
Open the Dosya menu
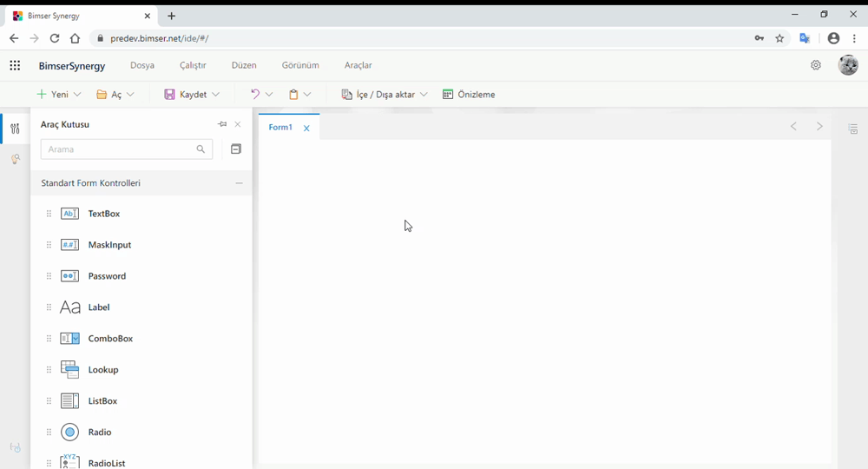pos(142,65)
